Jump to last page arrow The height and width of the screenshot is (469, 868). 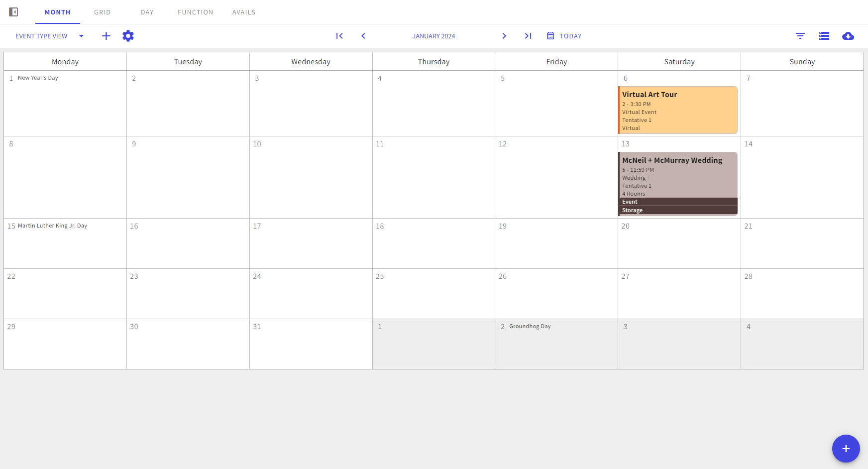528,36
